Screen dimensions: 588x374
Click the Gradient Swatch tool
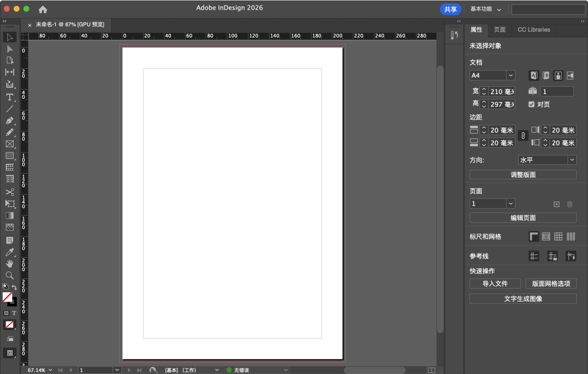click(9, 216)
